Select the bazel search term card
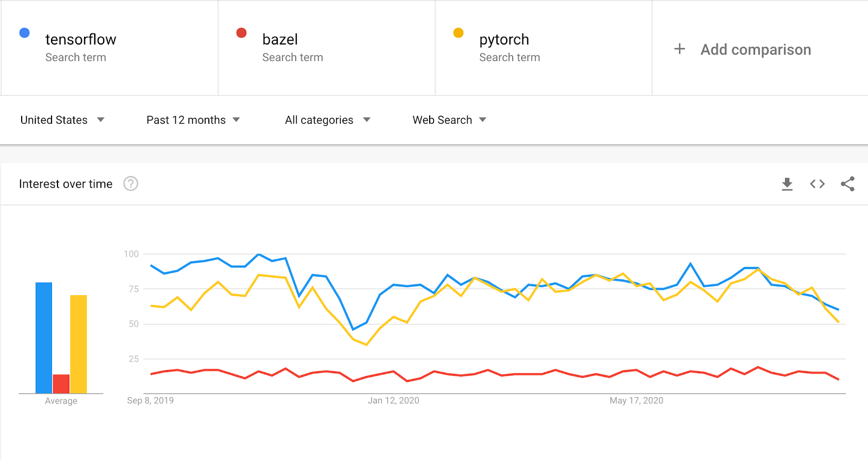The width and height of the screenshot is (868, 459). (325, 48)
